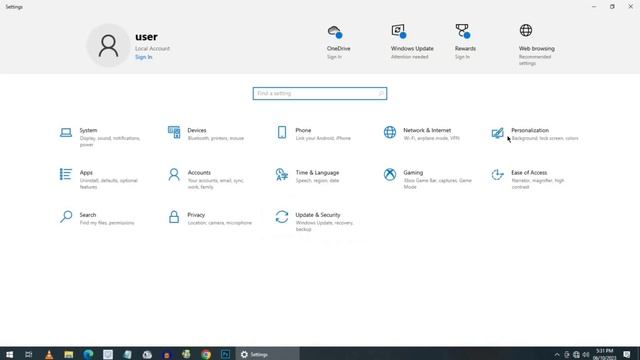Click the "Attention needed" text under Windows Update
640x360 pixels.
(x=409, y=57)
